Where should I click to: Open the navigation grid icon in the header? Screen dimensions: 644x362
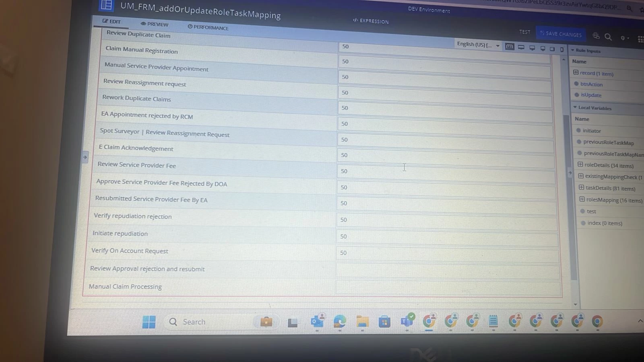click(x=641, y=39)
